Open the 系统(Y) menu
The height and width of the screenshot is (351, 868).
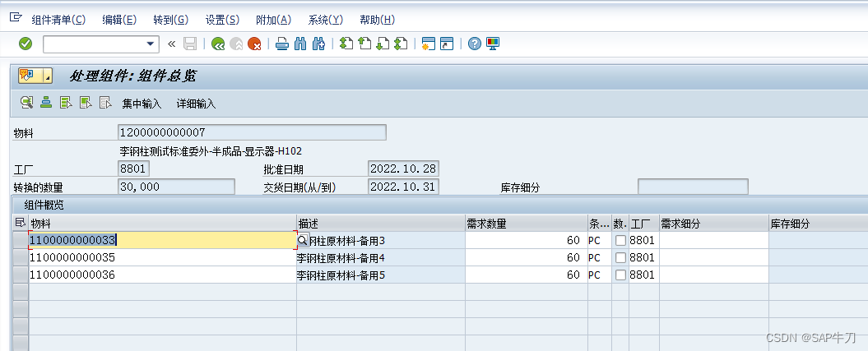[x=326, y=20]
